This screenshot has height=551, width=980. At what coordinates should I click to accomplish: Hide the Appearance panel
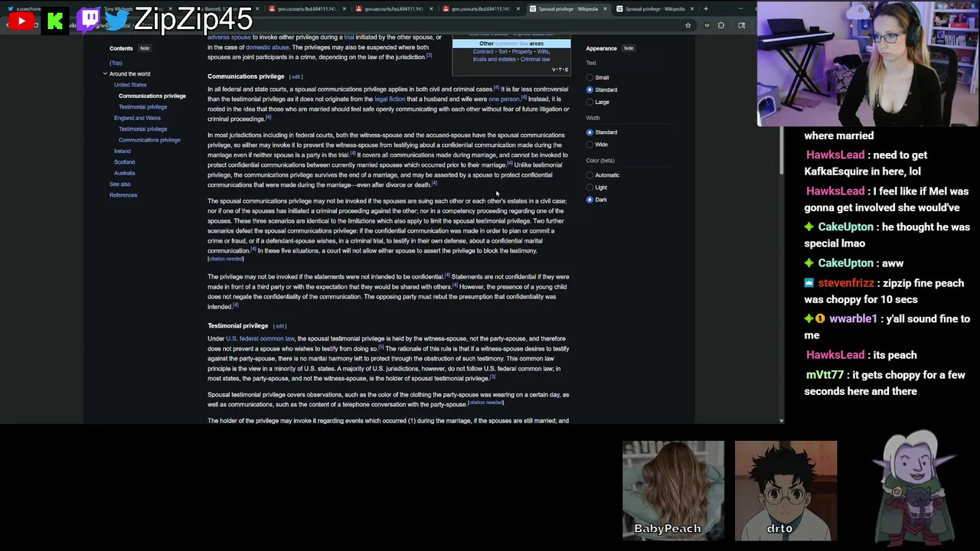tap(629, 48)
